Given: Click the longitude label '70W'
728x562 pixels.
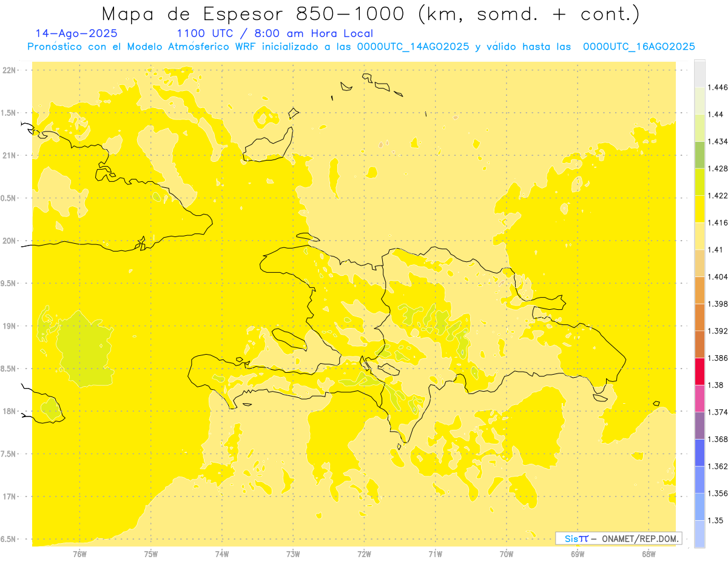Looking at the screenshot, I should (507, 554).
